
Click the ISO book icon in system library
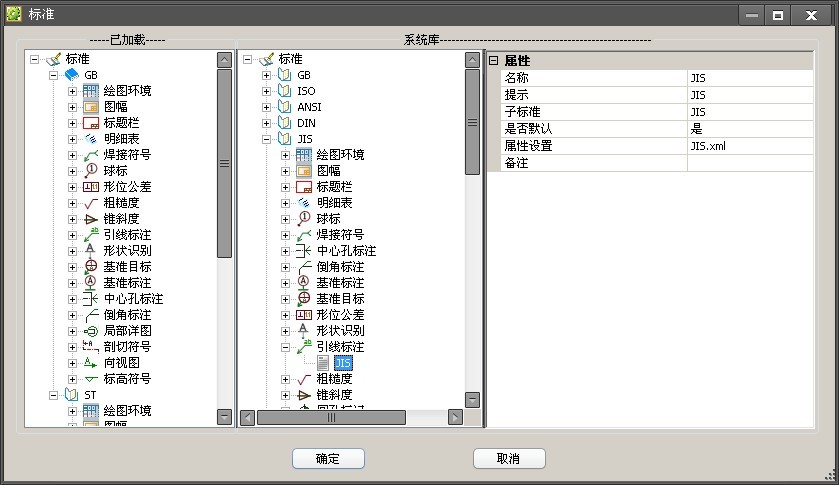pyautogui.click(x=285, y=91)
